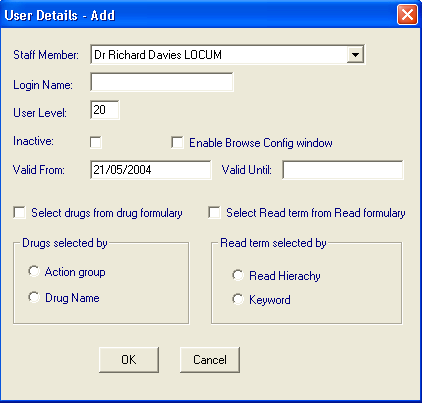The height and width of the screenshot is (403, 422).
Task: Click the User Level field showing 20
Action: pos(105,110)
